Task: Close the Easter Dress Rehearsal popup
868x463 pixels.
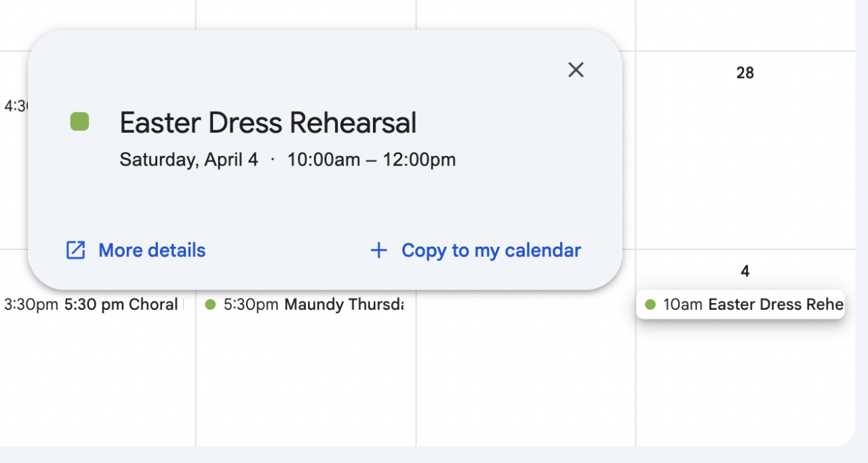Action: tap(576, 70)
